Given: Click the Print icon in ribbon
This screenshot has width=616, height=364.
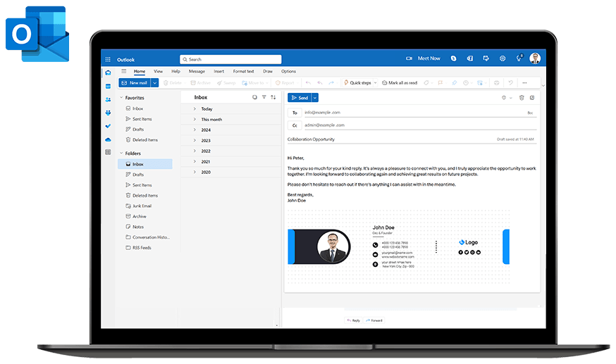Looking at the screenshot, I should point(497,83).
